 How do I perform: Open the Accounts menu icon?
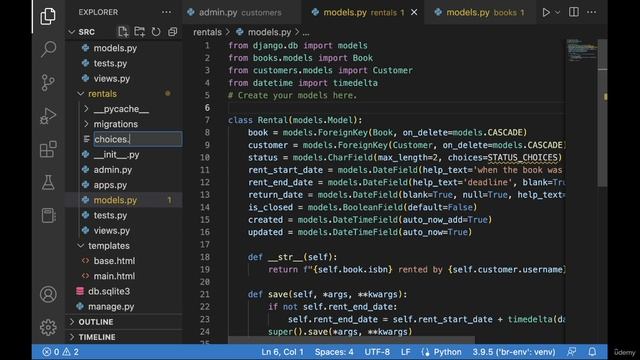(48, 294)
